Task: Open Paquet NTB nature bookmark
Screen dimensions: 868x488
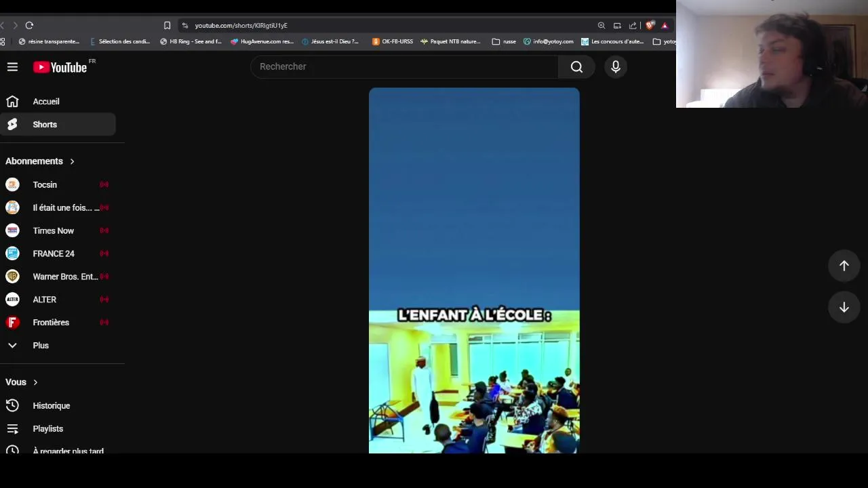Action: coord(450,41)
